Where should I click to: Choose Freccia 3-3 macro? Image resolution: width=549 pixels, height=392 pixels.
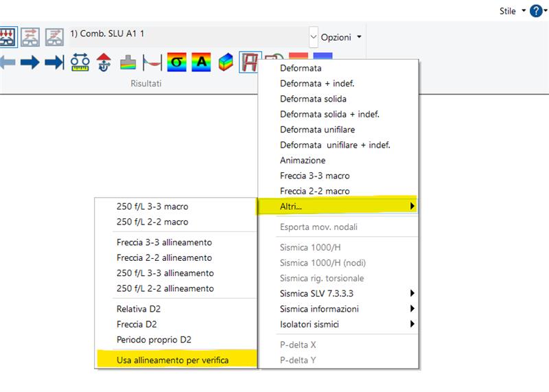point(338,176)
